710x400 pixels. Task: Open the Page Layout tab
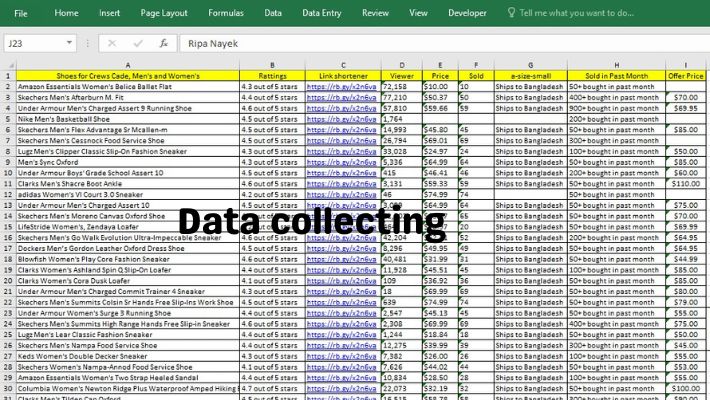(x=164, y=13)
